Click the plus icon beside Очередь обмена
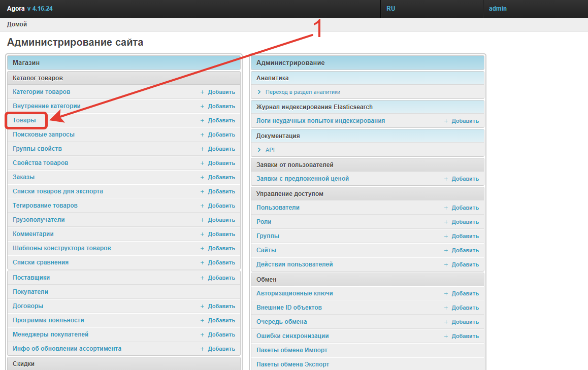 pyautogui.click(x=446, y=322)
